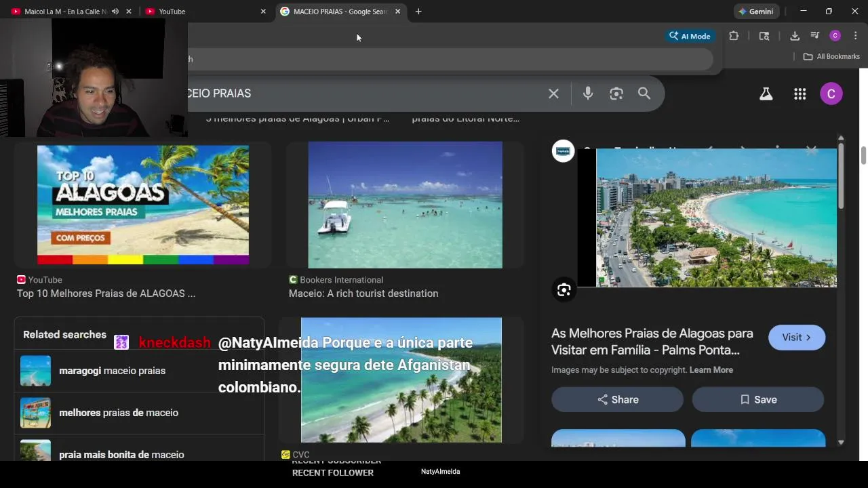Open the purple Google account avatar on the page
Screen dimensions: 868x488
click(x=831, y=94)
